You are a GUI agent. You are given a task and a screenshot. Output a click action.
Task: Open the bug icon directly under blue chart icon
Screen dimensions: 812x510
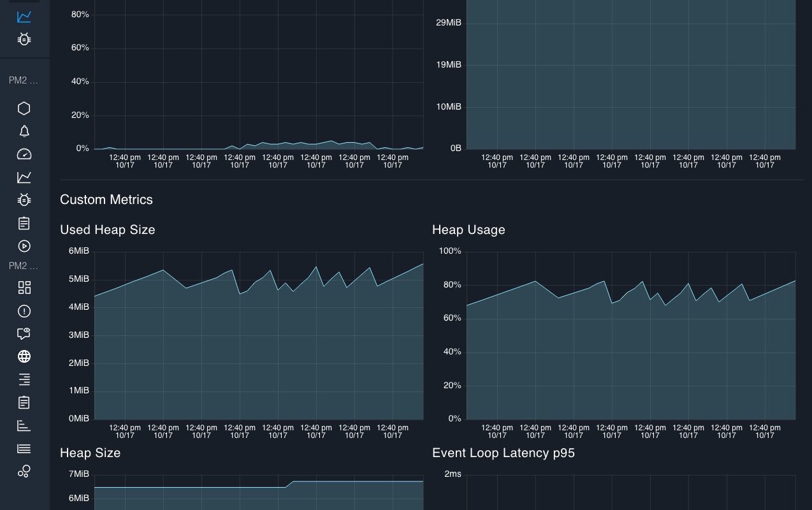(24, 40)
